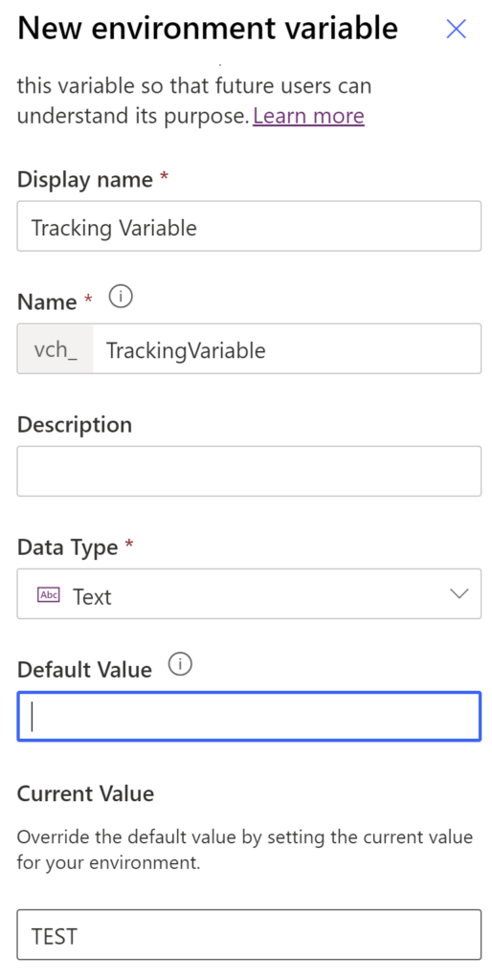
Task: Click the Current Value field containing TEST
Action: (249, 934)
